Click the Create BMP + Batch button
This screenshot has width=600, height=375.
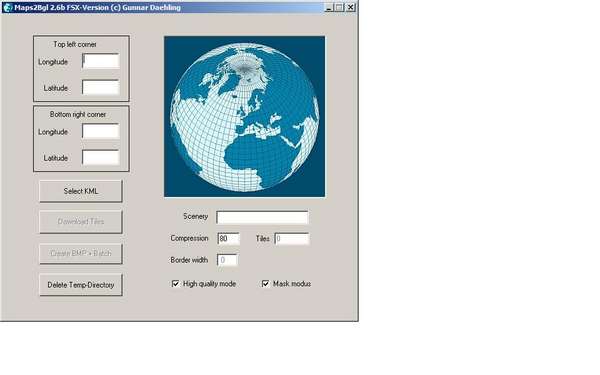pyautogui.click(x=81, y=253)
